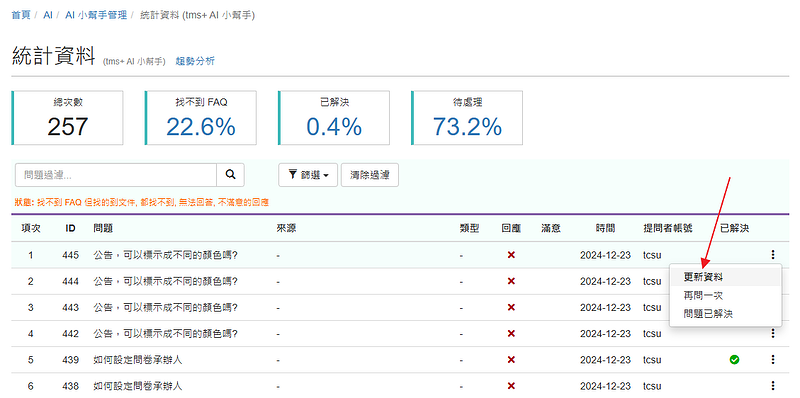Open the 趨勢分析 link
The image size is (800, 398).
tap(195, 61)
